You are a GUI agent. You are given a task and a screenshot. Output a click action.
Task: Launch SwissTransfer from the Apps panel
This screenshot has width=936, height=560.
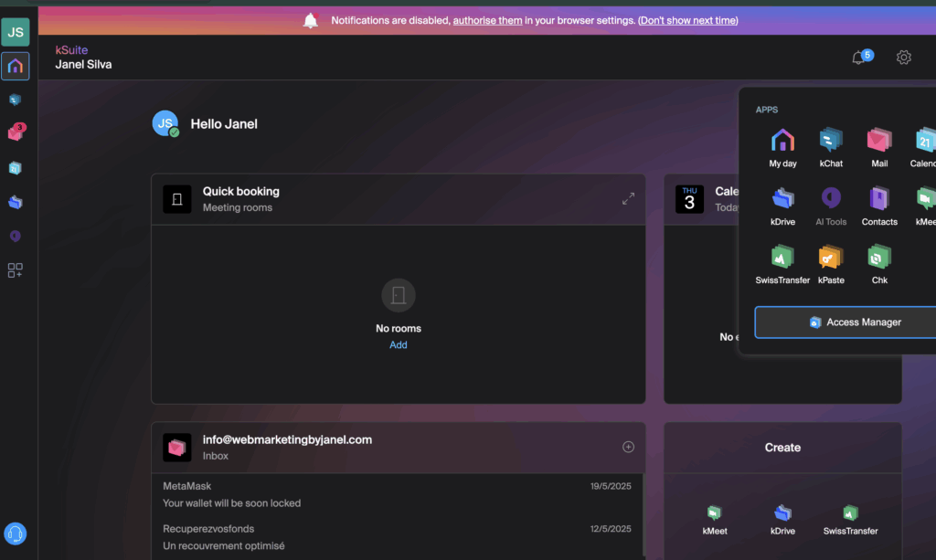782,265
